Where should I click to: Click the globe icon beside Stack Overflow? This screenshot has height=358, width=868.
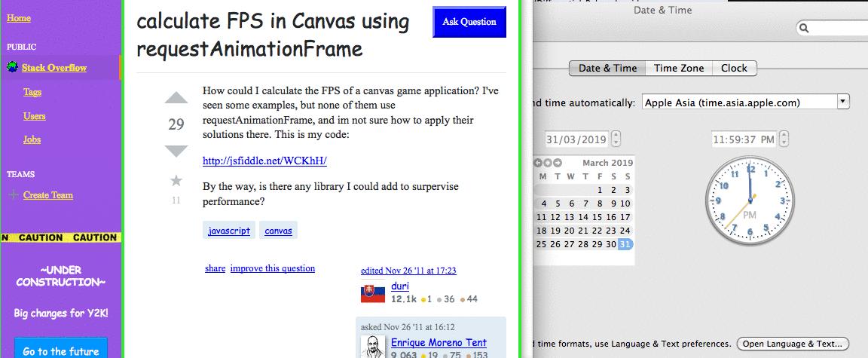(12, 68)
